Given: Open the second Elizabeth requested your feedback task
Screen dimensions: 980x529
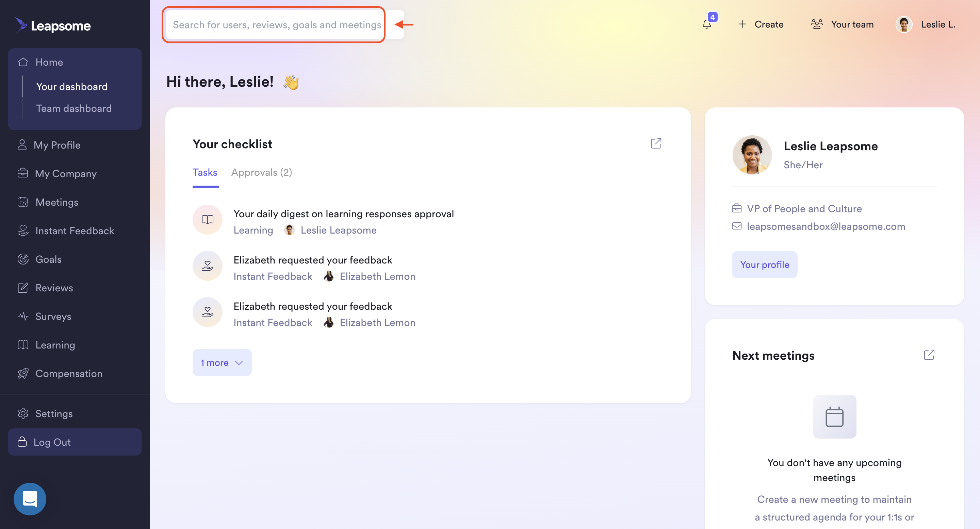Looking at the screenshot, I should click(x=313, y=306).
